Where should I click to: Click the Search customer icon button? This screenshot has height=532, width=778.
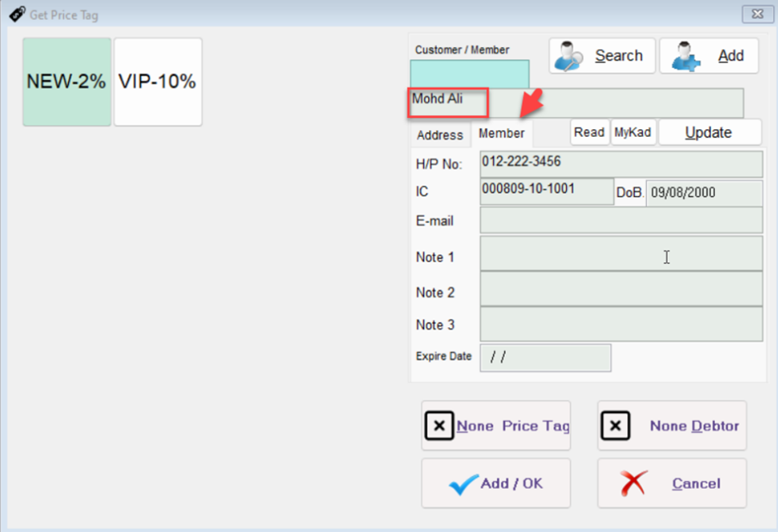pyautogui.click(x=569, y=56)
